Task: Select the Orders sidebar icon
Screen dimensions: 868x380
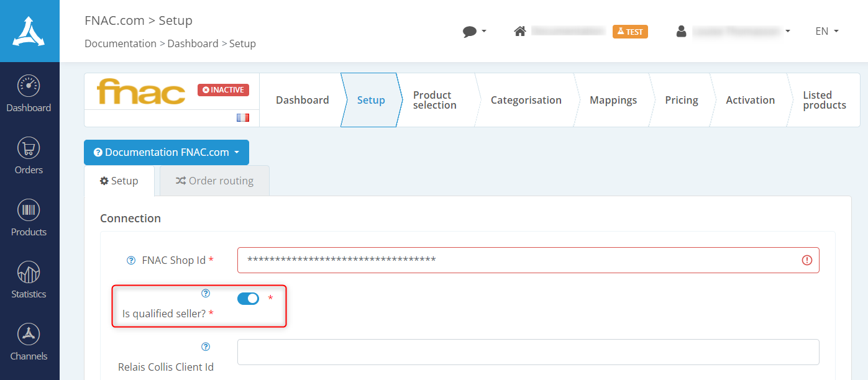Action: (29, 155)
